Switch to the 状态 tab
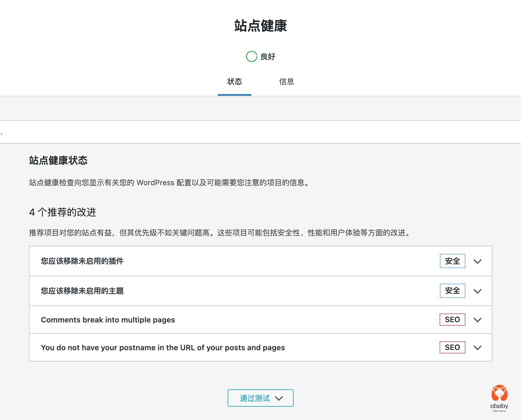The height and width of the screenshot is (420, 521). 234,82
